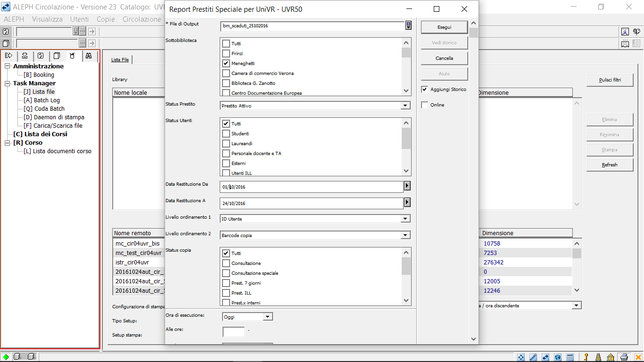
Task: Toggle the Aggiungi Storico checkbox
Action: (425, 89)
